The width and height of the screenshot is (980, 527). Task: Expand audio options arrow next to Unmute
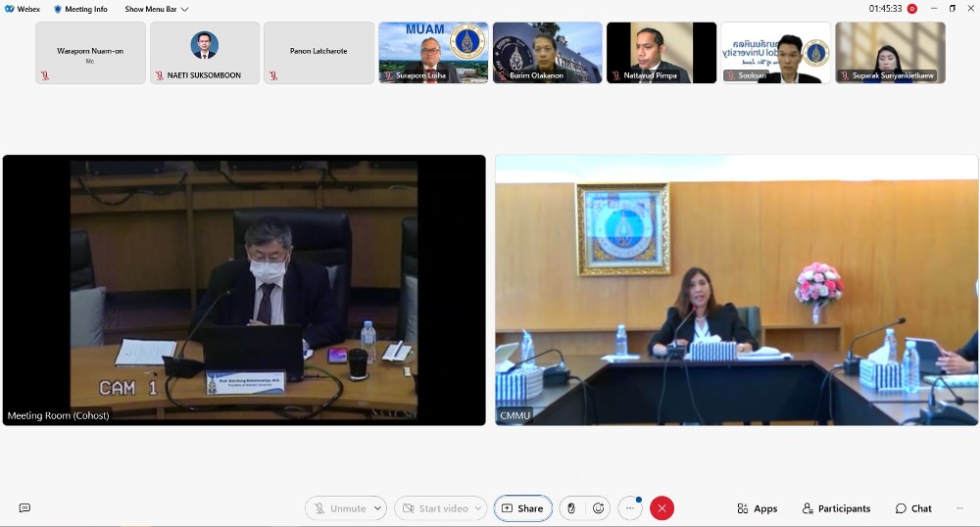coord(377,508)
